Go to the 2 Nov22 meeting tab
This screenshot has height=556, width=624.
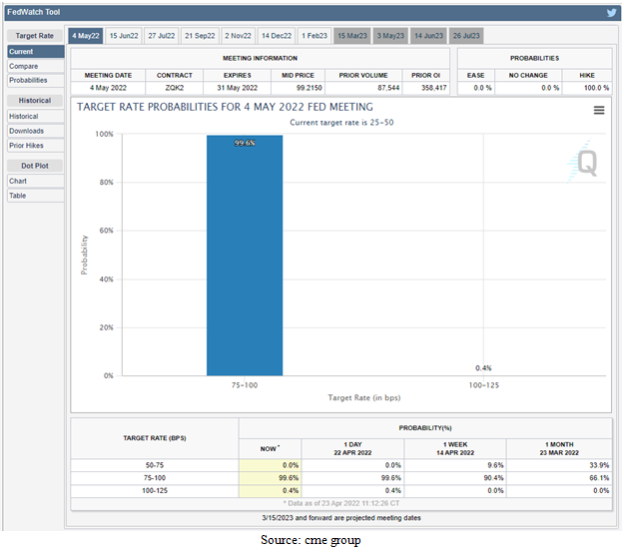(240, 35)
